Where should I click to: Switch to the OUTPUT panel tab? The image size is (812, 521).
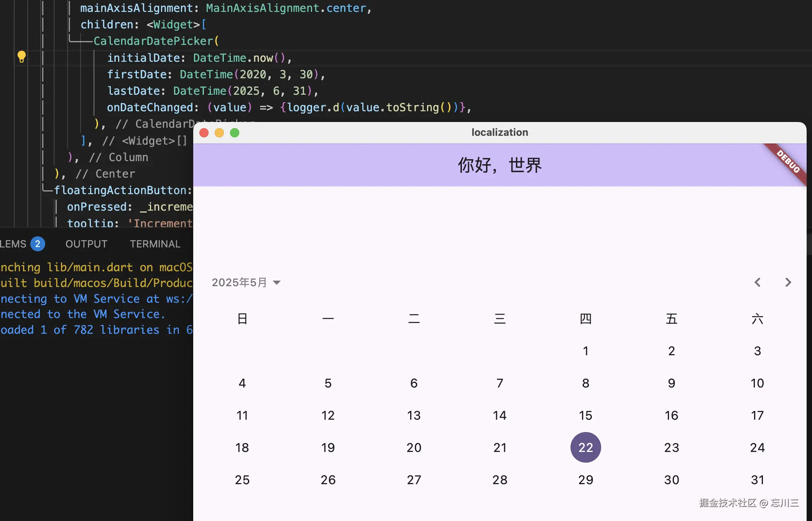click(86, 244)
